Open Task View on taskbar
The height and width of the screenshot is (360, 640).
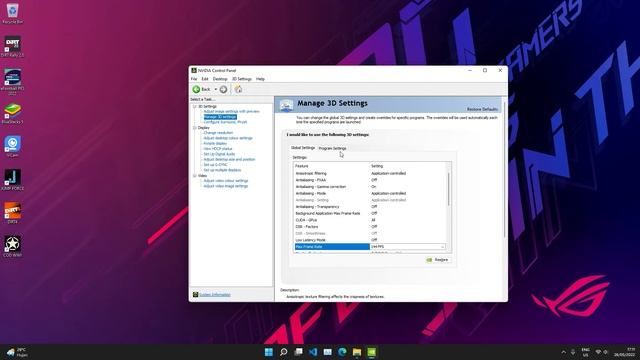pyautogui.click(x=298, y=352)
